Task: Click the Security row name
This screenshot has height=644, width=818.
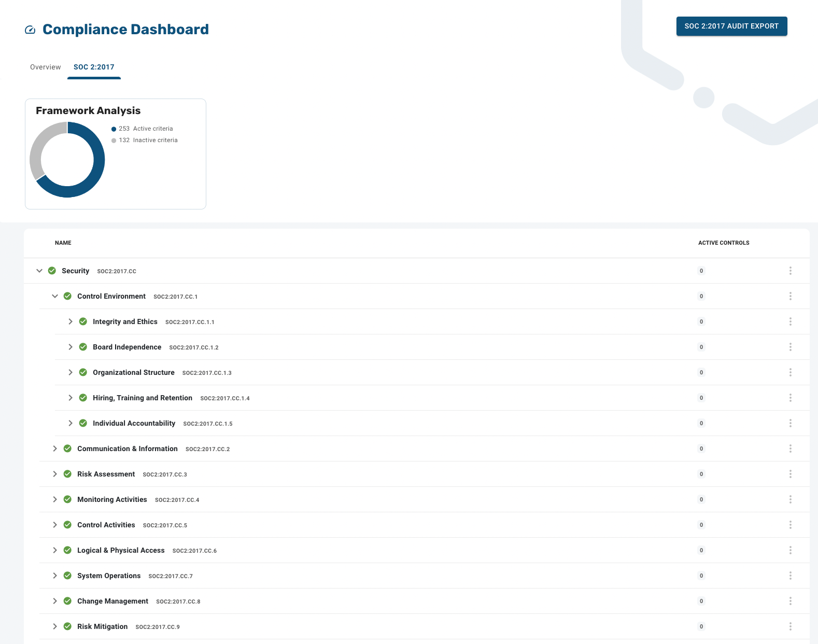Action: (75, 271)
